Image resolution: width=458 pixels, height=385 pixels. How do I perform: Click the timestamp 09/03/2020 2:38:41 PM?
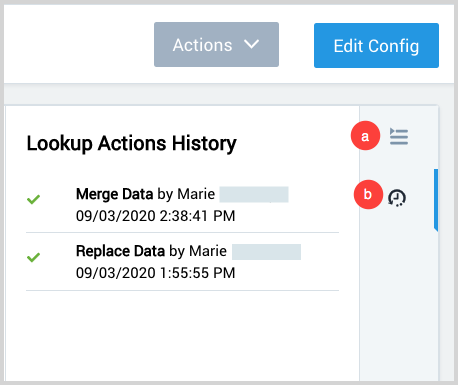coord(156,216)
